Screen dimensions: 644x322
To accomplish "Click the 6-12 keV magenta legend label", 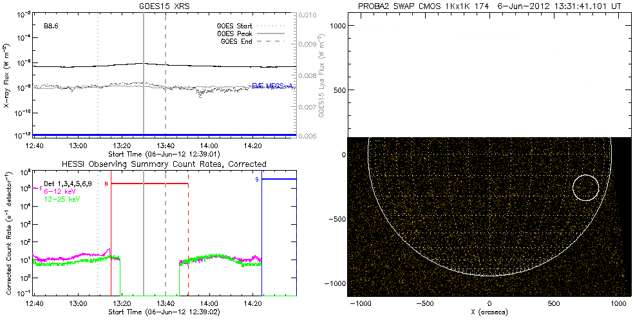I will tap(61, 192).
